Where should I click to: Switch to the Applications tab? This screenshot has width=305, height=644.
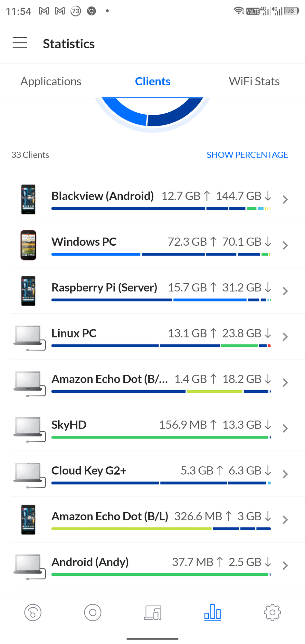(x=51, y=81)
